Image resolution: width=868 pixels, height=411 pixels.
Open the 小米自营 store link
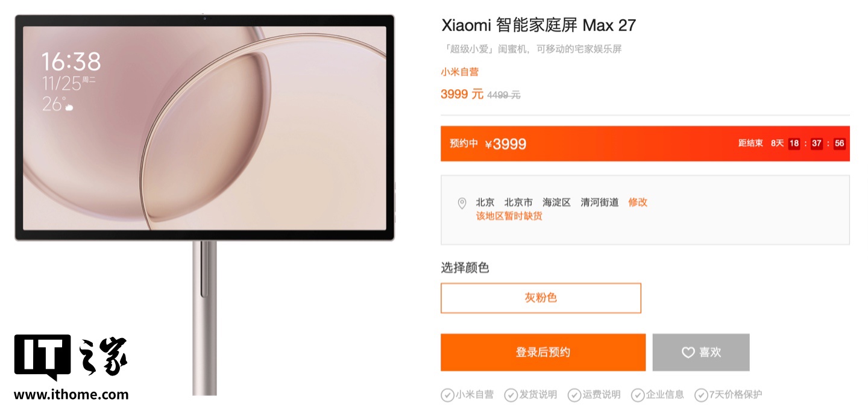pyautogui.click(x=459, y=72)
